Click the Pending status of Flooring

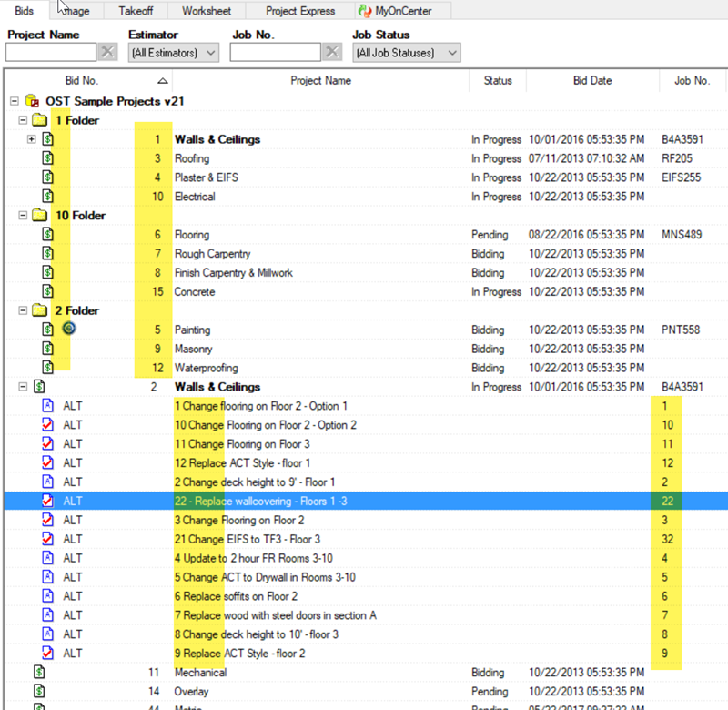[x=490, y=235]
